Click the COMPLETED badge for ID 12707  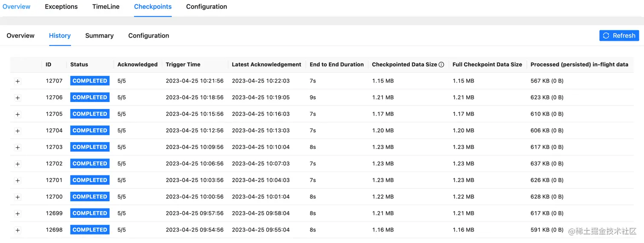(90, 81)
